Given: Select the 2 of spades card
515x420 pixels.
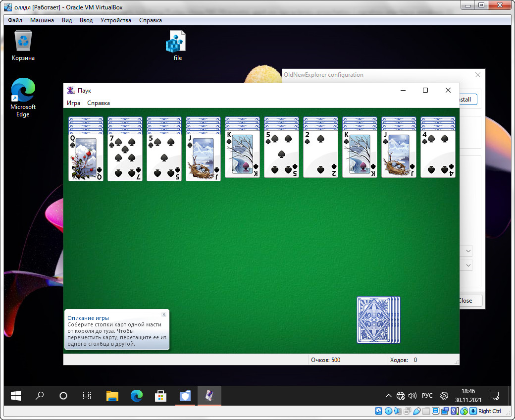Looking at the screenshot, I should pos(320,154).
